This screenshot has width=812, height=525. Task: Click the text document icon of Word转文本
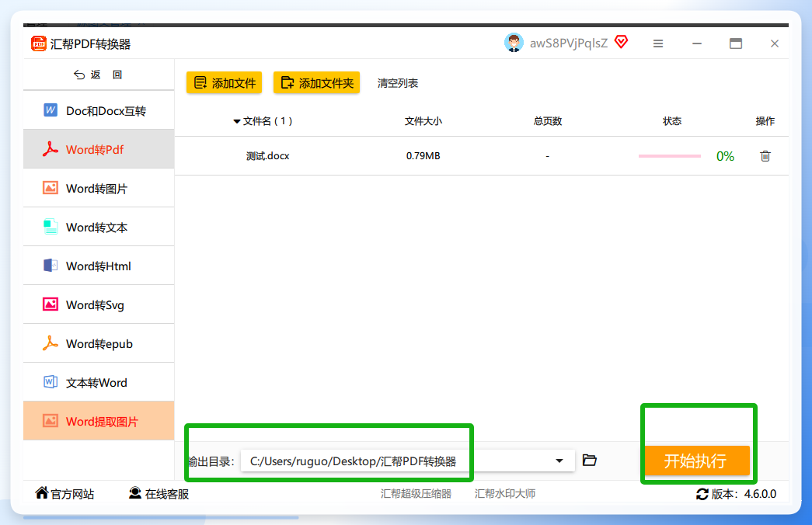pos(51,227)
